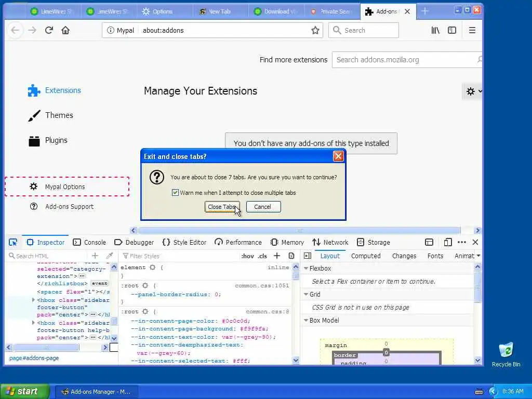The height and width of the screenshot is (399, 532).
Task: Pick an element with the inspector picker
Action: (13, 242)
